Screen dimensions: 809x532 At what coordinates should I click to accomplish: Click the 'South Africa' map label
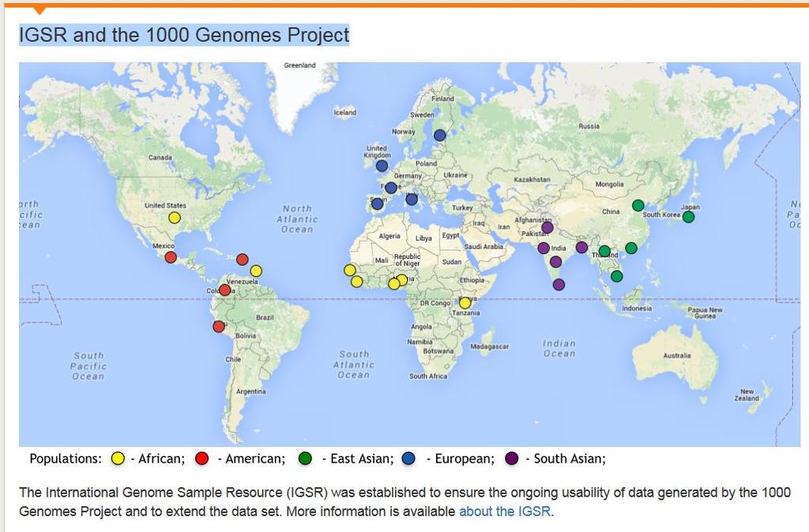coord(428,377)
